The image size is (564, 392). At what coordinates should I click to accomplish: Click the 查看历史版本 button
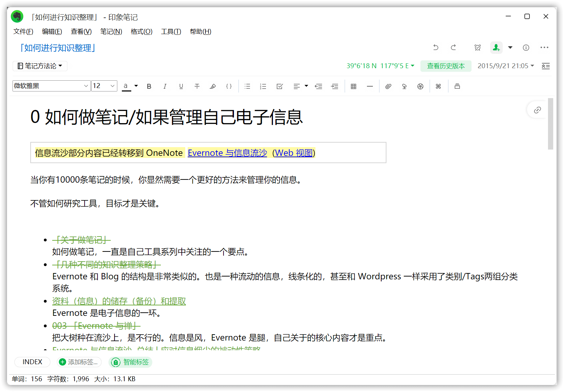pyautogui.click(x=446, y=66)
